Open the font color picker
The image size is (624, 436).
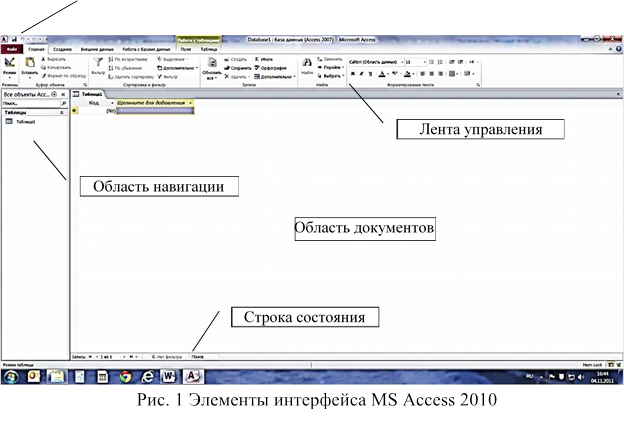point(384,74)
